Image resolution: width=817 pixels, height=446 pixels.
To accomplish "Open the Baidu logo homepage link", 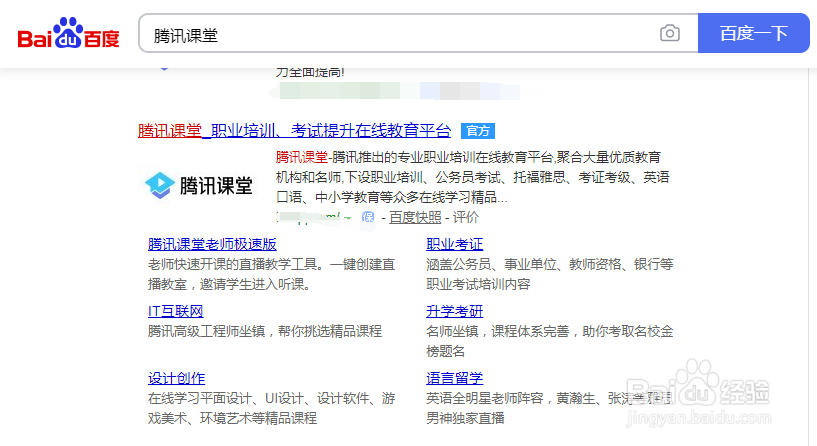I will pyautogui.click(x=68, y=33).
